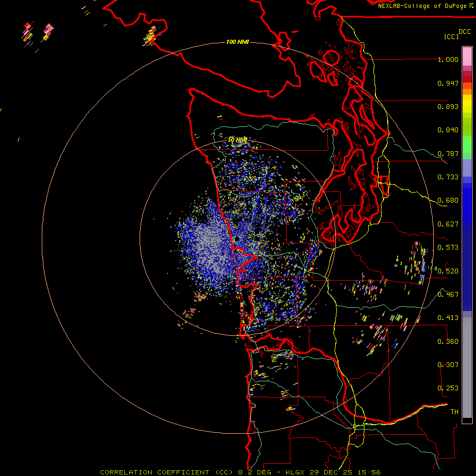Viewport: 476px width, 476px height.
Task: Click the 0.2 DEG elevation text
Action: [x=254, y=472]
